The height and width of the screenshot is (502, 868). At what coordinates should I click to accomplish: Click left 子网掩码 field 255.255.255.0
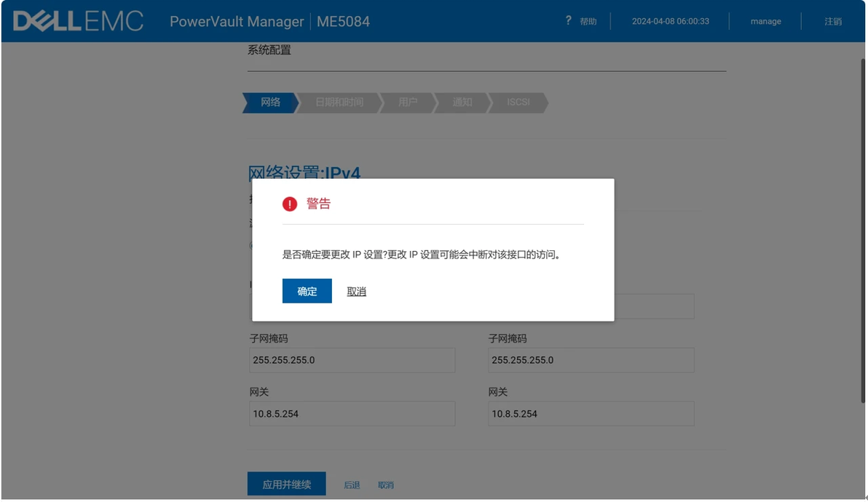[x=352, y=360]
